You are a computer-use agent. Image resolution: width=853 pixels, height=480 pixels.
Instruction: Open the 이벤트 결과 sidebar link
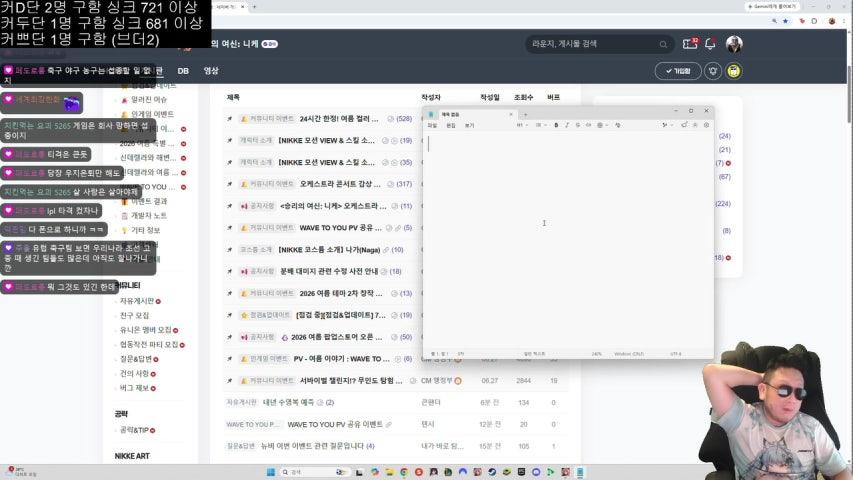click(x=149, y=201)
